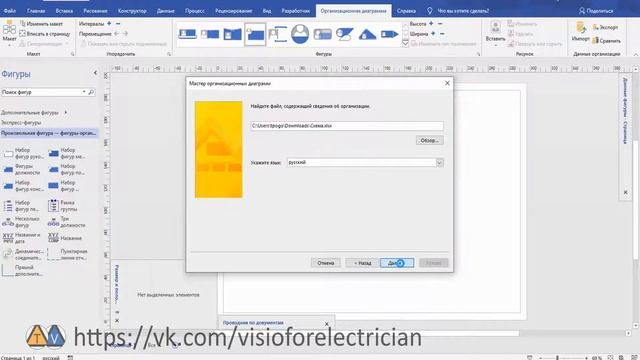The image size is (640, 360).
Task: Select the Произвольная фигура stencil title
Action: pyautogui.click(x=49, y=133)
